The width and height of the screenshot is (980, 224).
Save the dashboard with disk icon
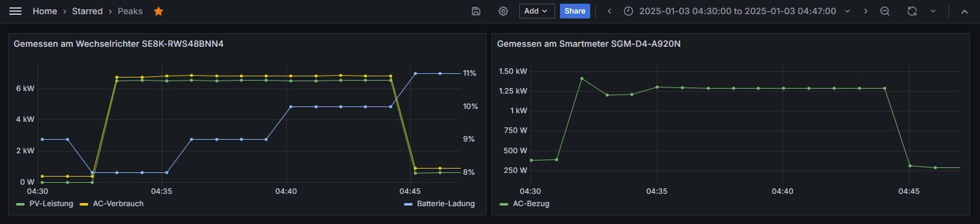point(476,11)
